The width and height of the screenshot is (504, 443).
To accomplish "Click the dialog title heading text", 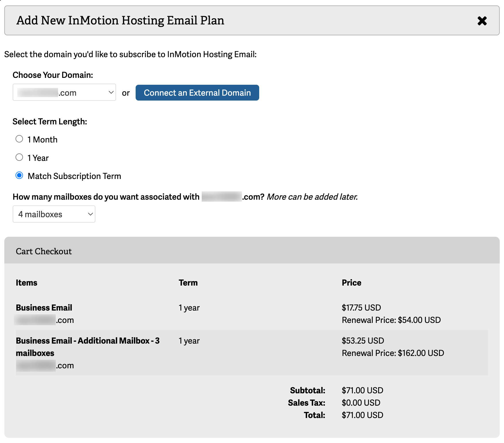I will click(x=120, y=20).
